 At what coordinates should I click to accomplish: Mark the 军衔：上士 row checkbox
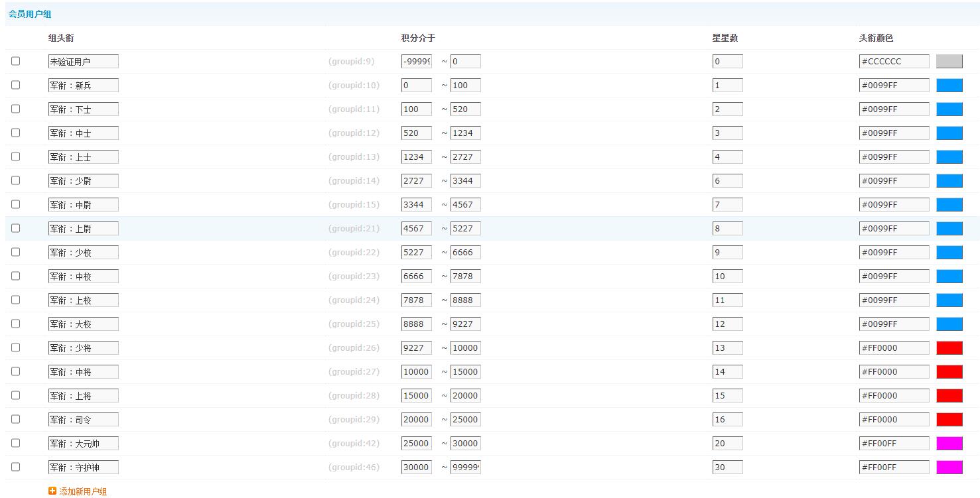click(16, 156)
